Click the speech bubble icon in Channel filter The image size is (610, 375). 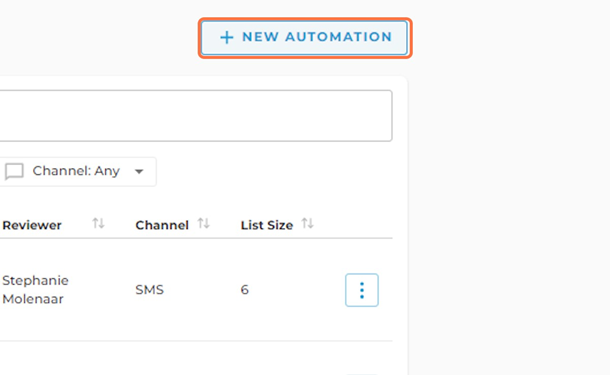[x=14, y=172]
